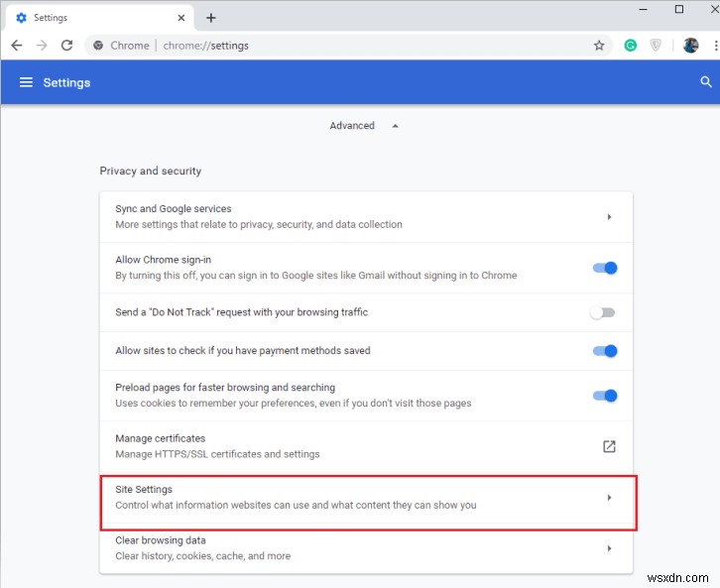Disable payment methods check toggle

pyautogui.click(x=605, y=351)
